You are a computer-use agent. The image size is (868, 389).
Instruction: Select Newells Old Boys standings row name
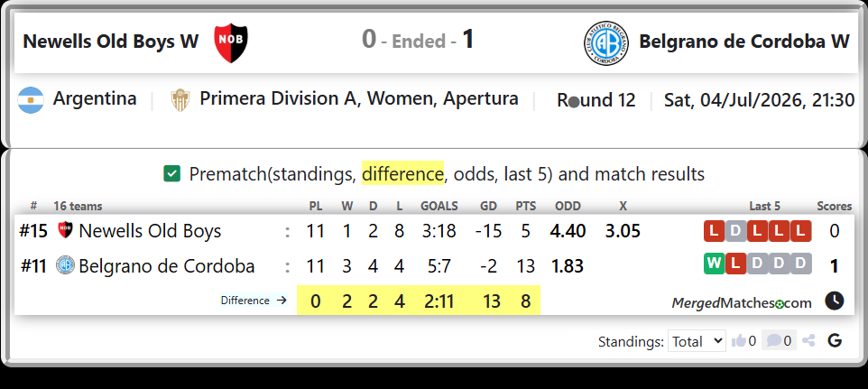(150, 231)
